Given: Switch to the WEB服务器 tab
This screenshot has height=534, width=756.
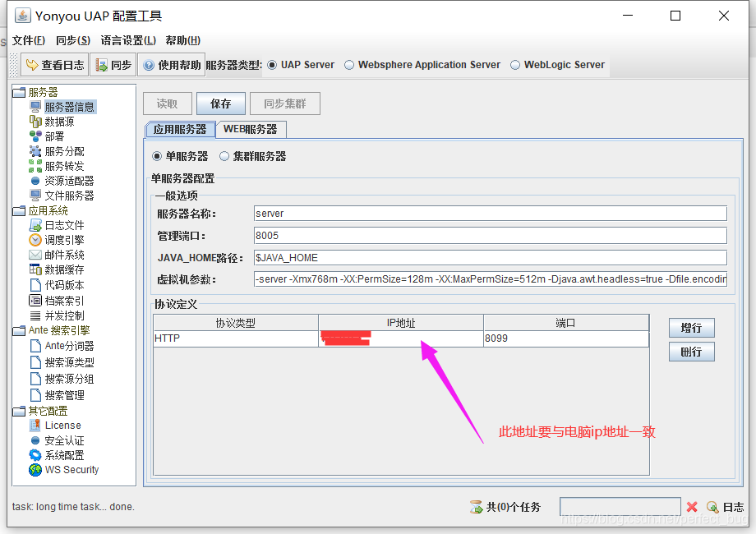Looking at the screenshot, I should (251, 129).
